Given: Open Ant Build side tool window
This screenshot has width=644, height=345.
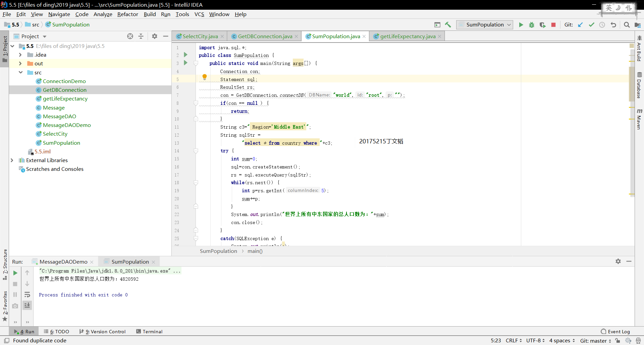Looking at the screenshot, I should (639, 49).
